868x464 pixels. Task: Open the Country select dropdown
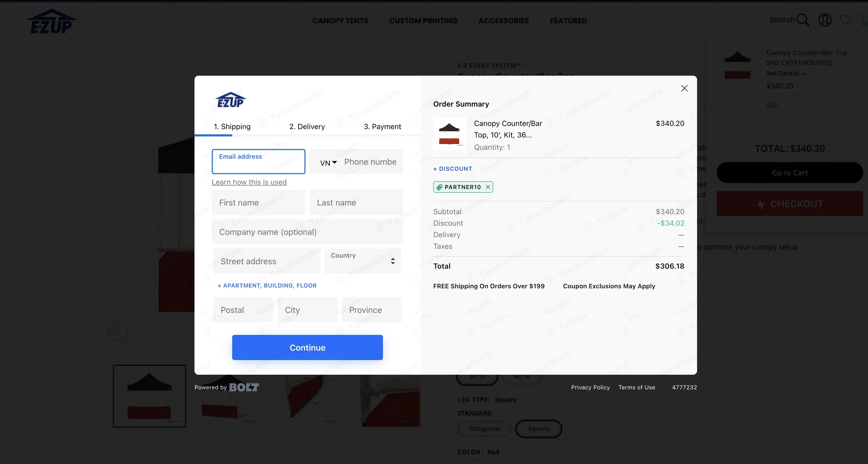tap(363, 261)
